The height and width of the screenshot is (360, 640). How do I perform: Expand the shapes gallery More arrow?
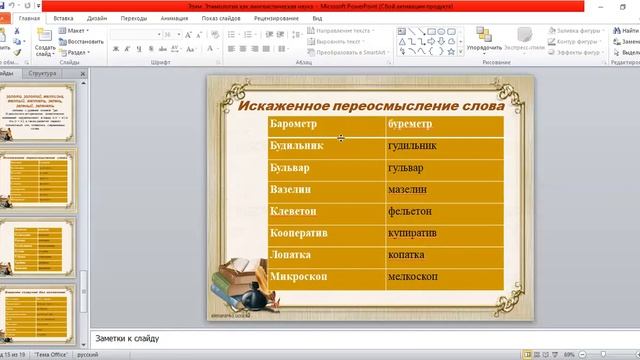461,52
